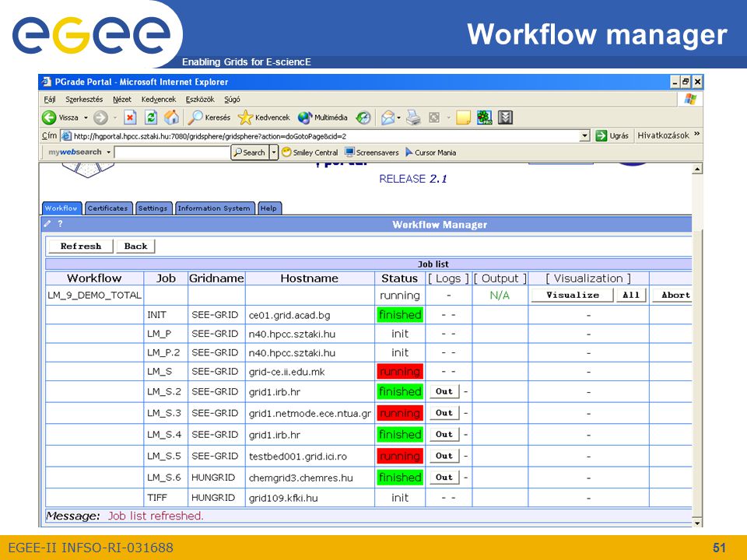The height and width of the screenshot is (560, 747).
Task: Click the red X stop loading icon
Action: click(130, 117)
